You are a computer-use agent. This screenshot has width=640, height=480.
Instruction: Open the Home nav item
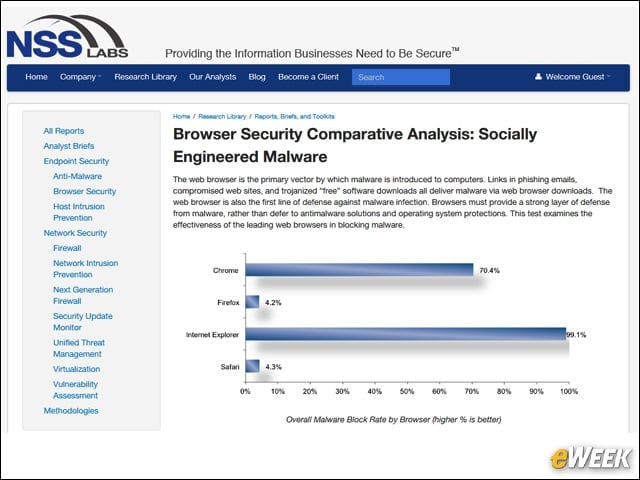point(36,77)
